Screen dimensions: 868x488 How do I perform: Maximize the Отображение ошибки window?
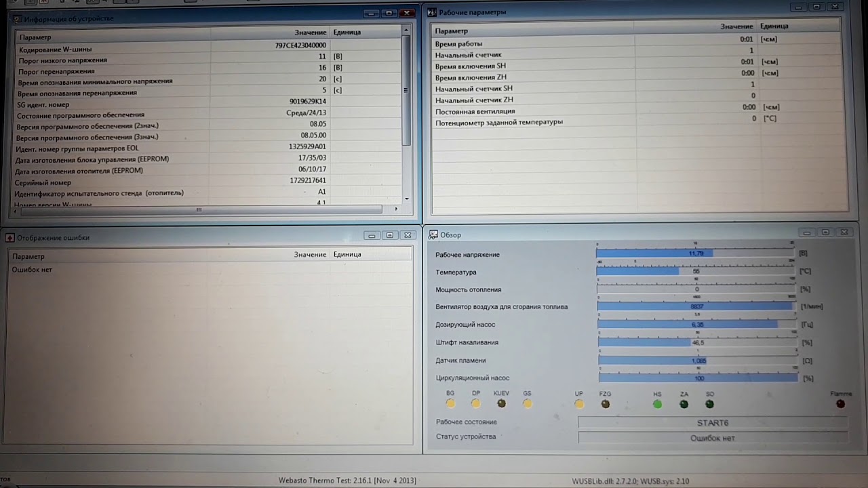tap(389, 235)
